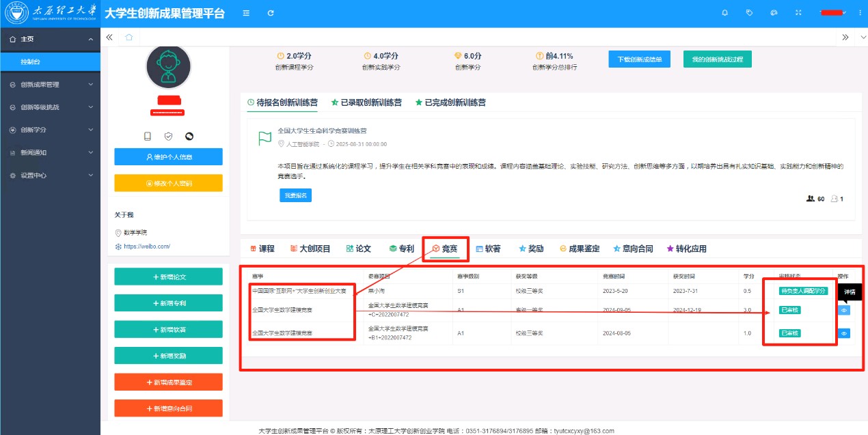Open the 已录取创新训练营 tab

pyautogui.click(x=366, y=102)
